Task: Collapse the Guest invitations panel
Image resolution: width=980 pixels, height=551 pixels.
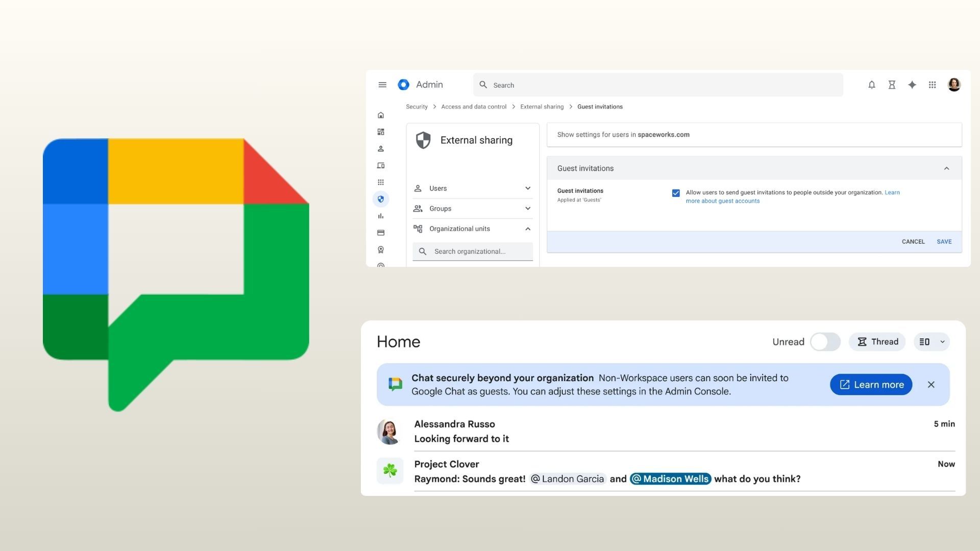Action: [x=946, y=168]
